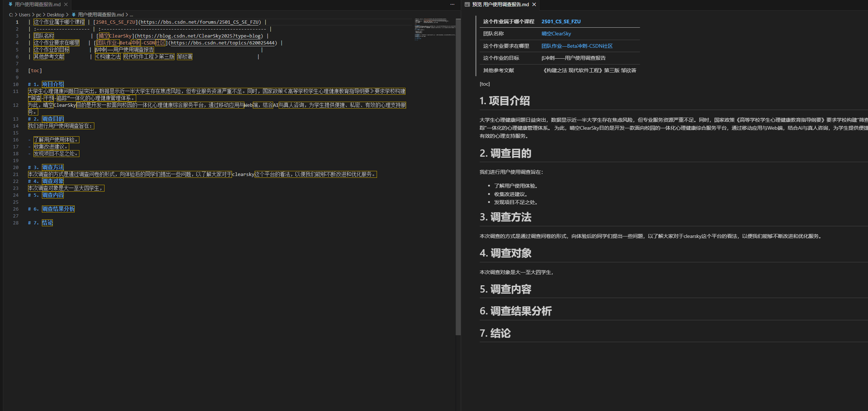Click the line number 28 in the gutter

16,223
